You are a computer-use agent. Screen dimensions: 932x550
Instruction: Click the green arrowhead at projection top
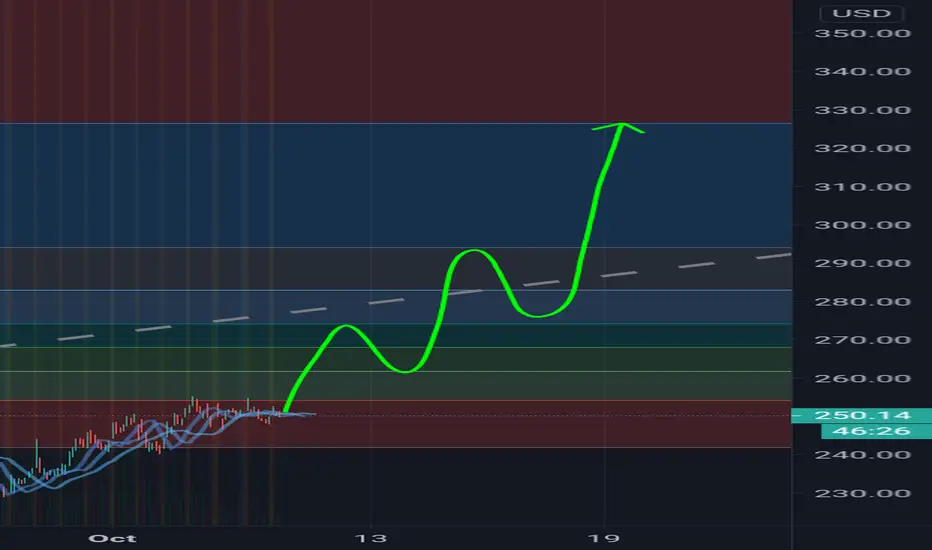620,127
